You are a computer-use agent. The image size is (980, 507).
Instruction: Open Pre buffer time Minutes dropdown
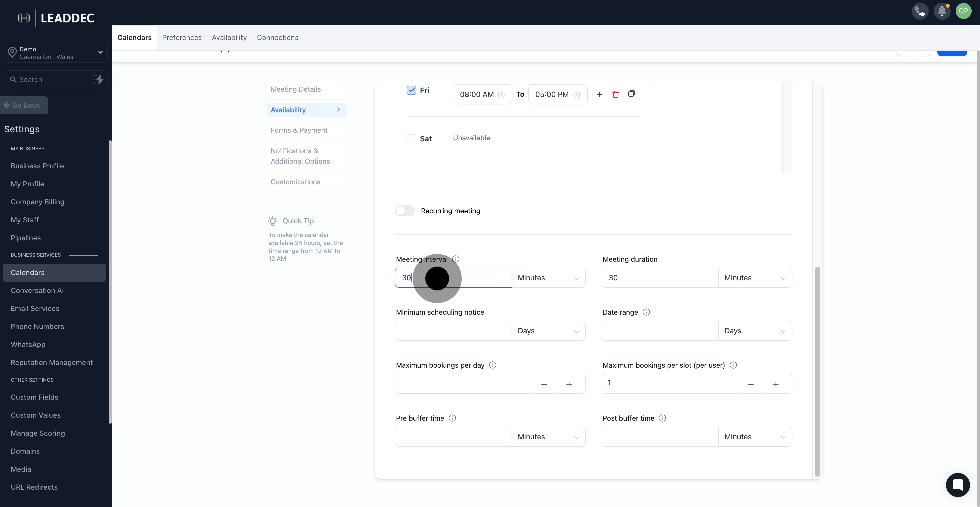(x=549, y=437)
